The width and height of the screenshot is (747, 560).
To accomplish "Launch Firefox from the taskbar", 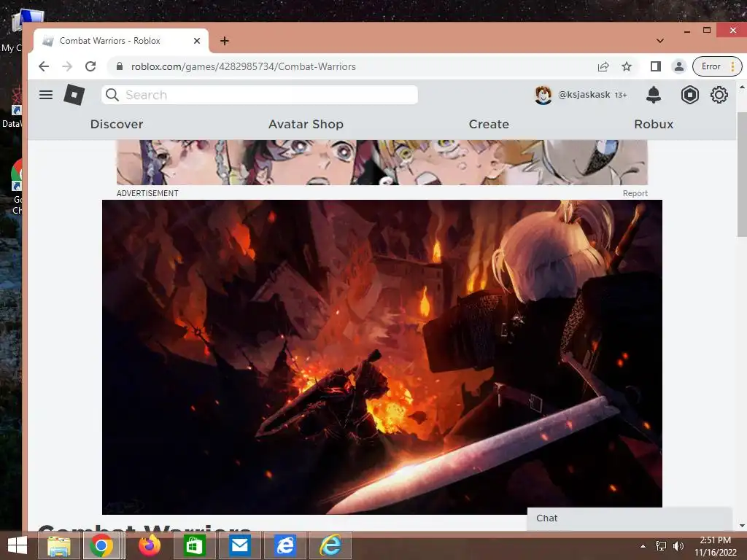I will [149, 545].
